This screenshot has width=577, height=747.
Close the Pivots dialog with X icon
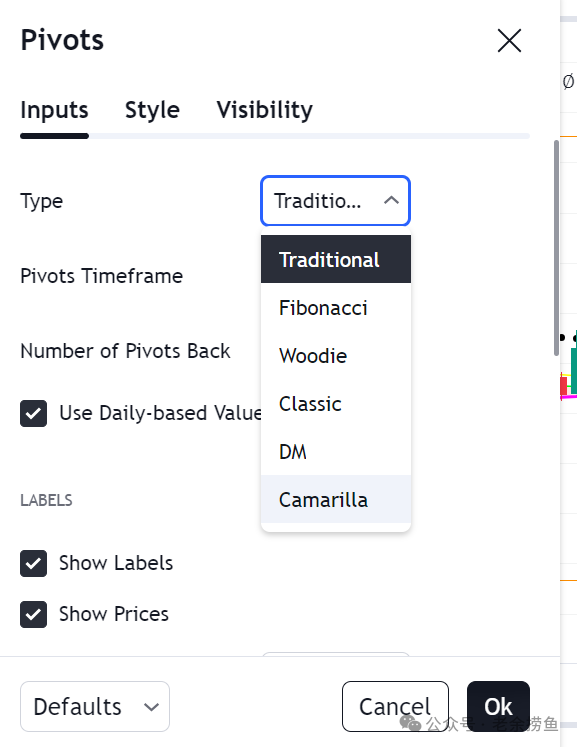pyautogui.click(x=509, y=40)
